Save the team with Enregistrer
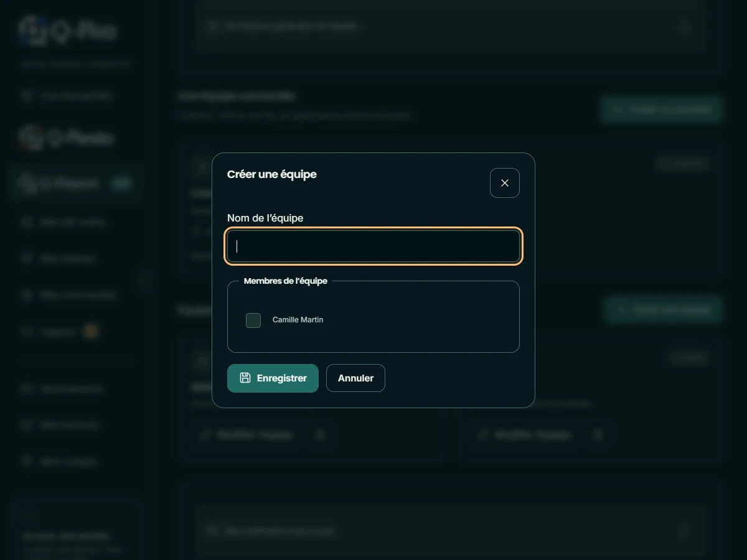 pyautogui.click(x=273, y=378)
